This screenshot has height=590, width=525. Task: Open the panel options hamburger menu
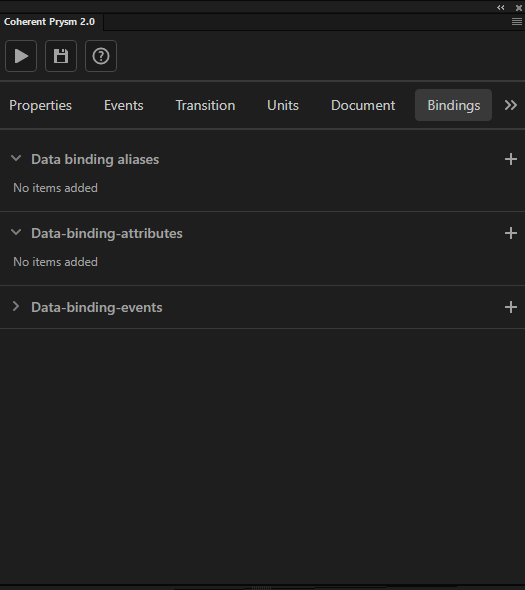point(517,22)
